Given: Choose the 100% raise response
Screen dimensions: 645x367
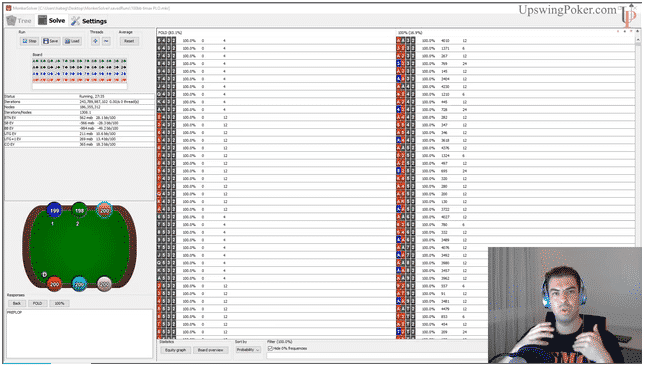Looking at the screenshot, I should point(59,303).
